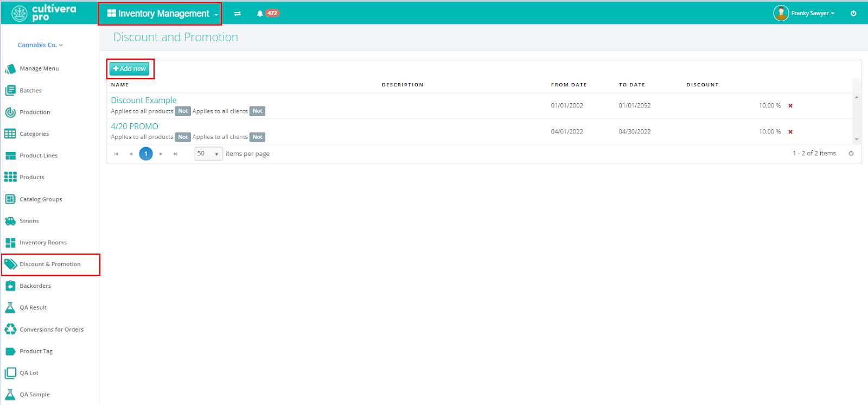The width and height of the screenshot is (868, 405).
Task: Click the Inventory Rooms sidebar icon
Action: [10, 243]
